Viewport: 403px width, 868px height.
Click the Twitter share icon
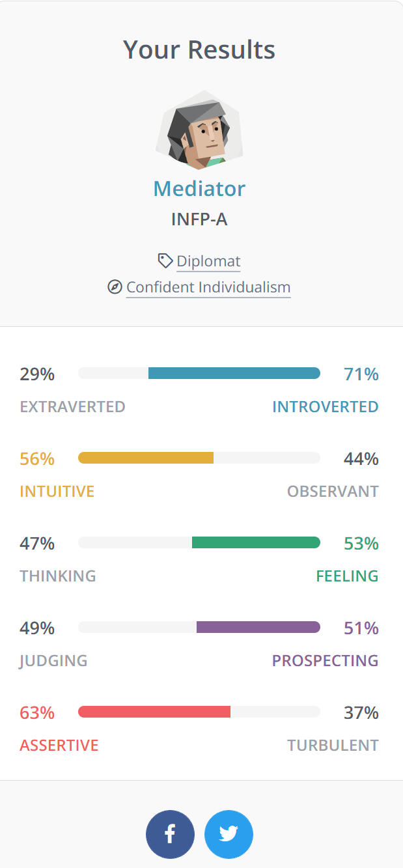[229, 834]
